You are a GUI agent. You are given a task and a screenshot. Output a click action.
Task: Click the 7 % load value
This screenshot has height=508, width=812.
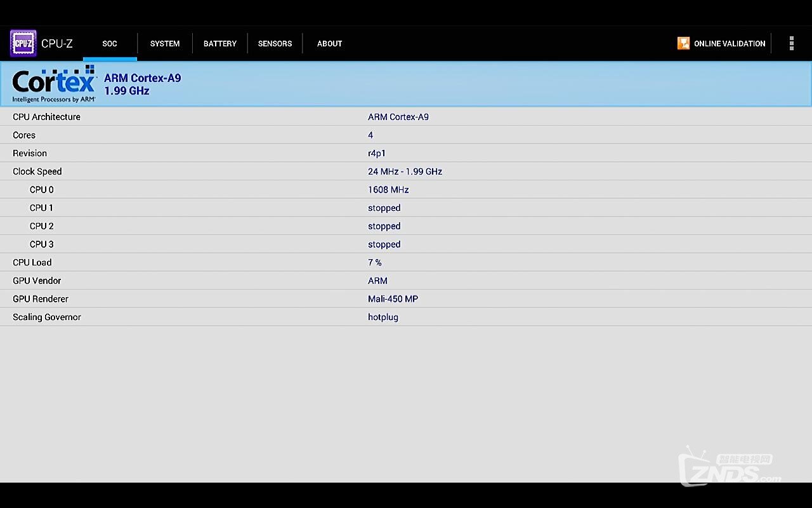click(x=375, y=262)
